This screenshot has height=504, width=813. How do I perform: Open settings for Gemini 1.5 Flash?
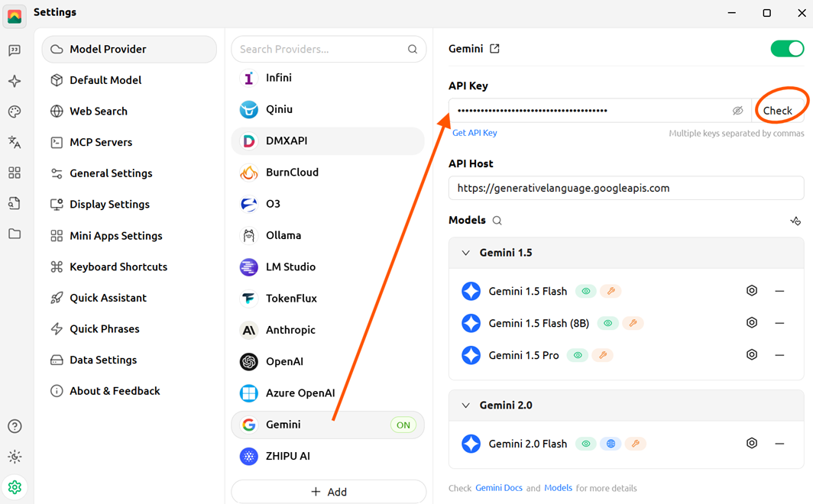tap(752, 291)
